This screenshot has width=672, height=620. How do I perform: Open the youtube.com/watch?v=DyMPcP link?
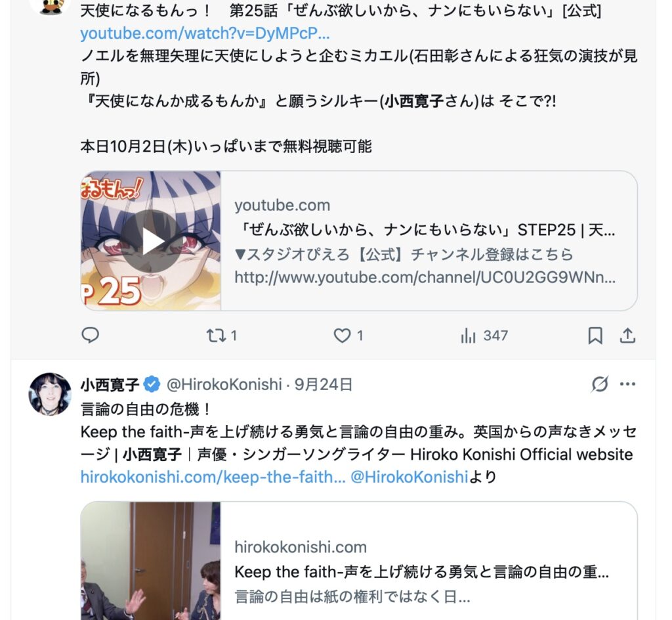(205, 33)
